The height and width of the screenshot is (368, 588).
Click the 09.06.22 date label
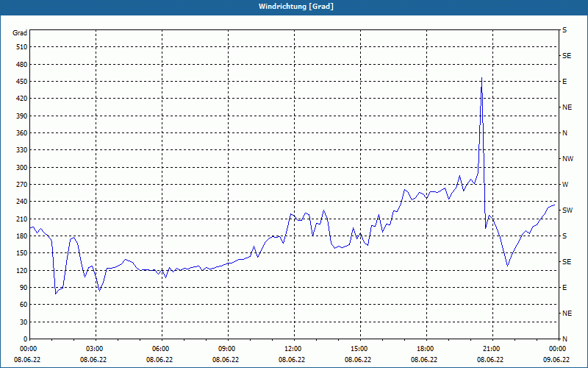pos(556,360)
